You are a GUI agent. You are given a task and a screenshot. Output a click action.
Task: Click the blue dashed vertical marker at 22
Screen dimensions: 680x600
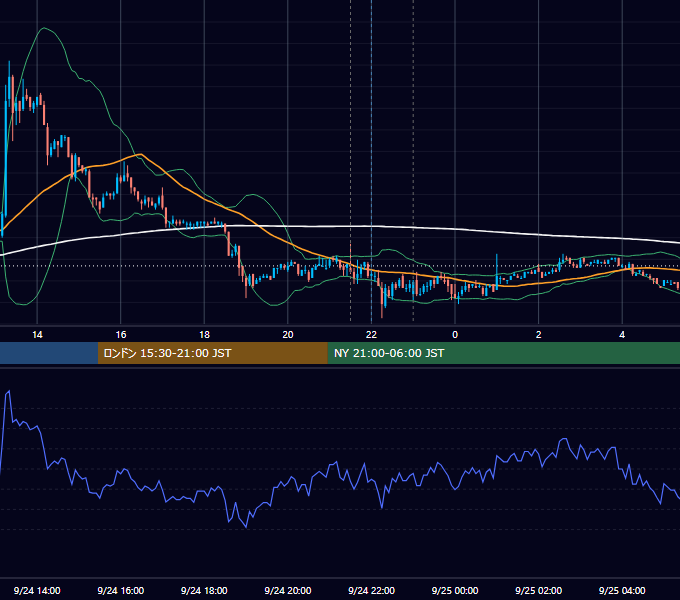click(371, 161)
